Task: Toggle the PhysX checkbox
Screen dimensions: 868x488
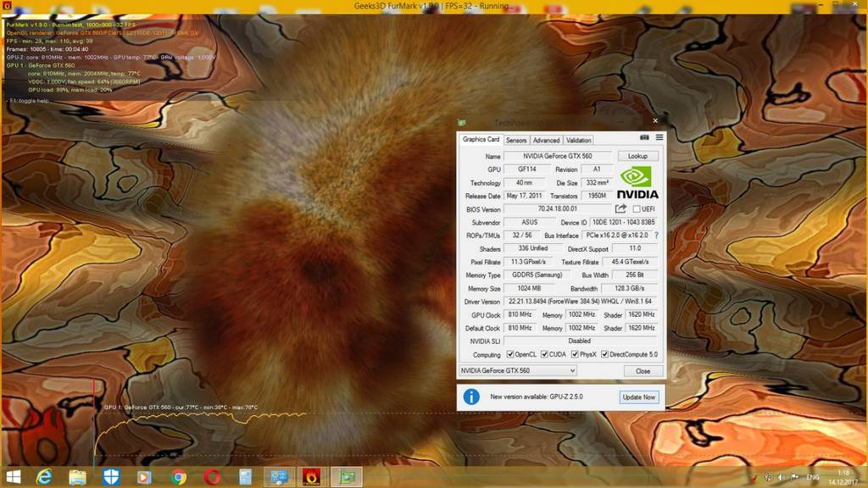Action: (x=575, y=355)
